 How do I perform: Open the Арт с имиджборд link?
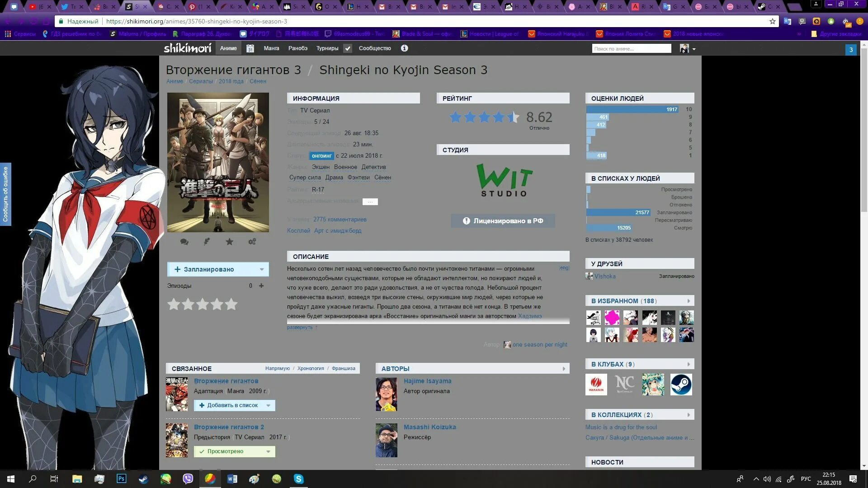click(338, 231)
